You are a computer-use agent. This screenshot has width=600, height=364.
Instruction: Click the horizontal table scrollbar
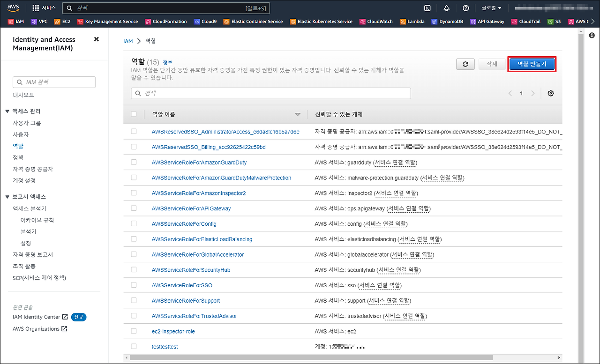pos(311,357)
